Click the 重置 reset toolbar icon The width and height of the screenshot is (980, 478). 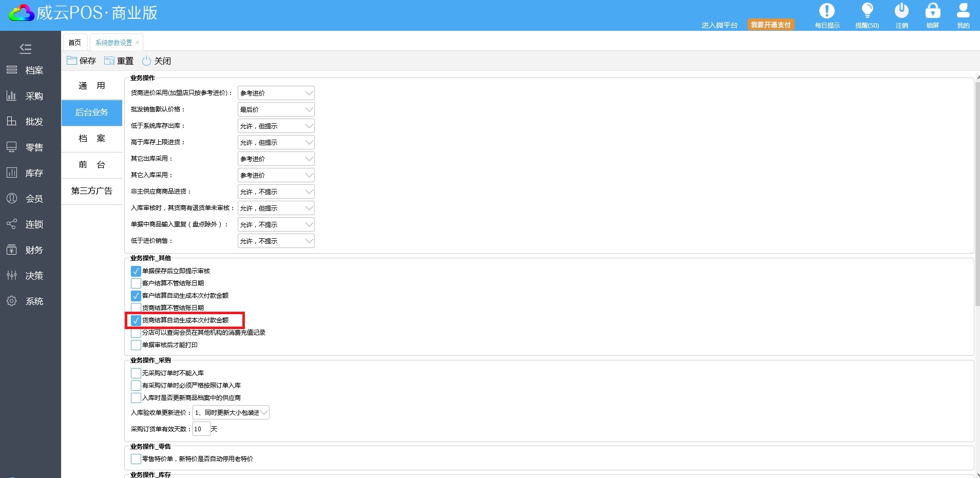[109, 61]
